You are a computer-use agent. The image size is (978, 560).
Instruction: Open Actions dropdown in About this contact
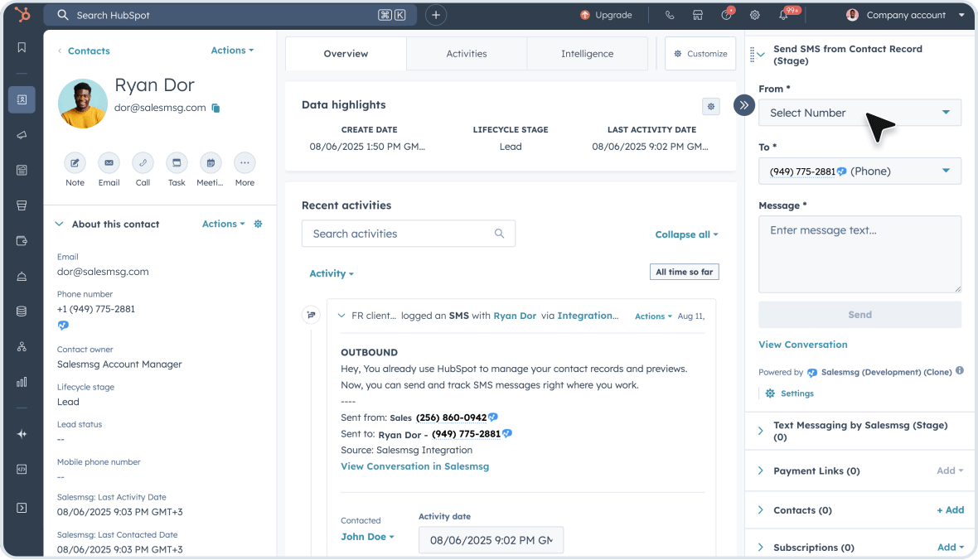223,224
